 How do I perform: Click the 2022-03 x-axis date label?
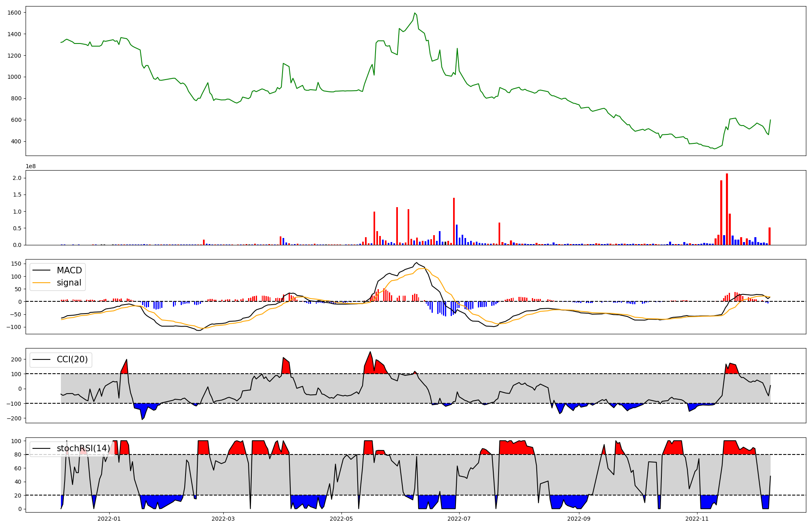223,519
